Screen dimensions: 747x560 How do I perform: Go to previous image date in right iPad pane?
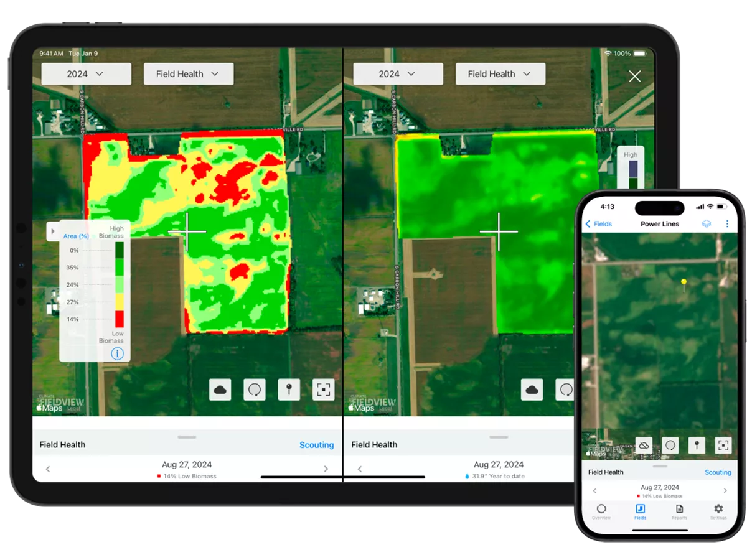[360, 469]
